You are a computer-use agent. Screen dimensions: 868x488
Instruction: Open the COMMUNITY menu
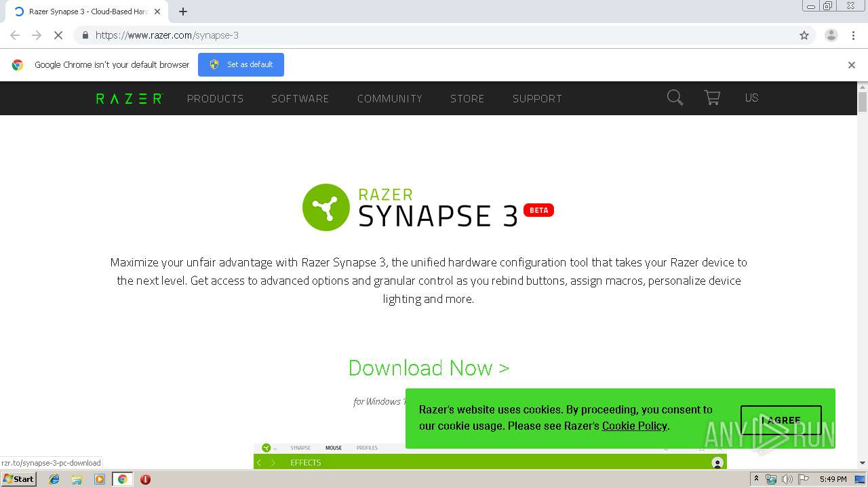390,99
